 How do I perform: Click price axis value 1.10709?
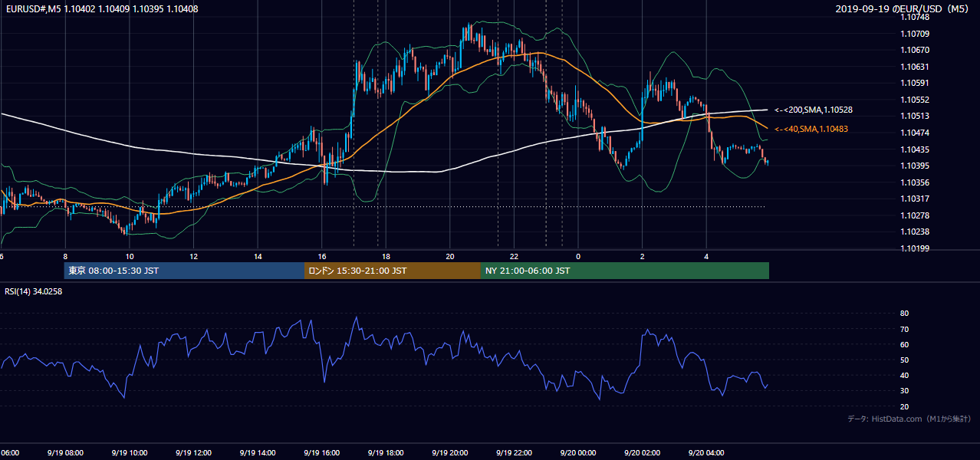coord(914,34)
